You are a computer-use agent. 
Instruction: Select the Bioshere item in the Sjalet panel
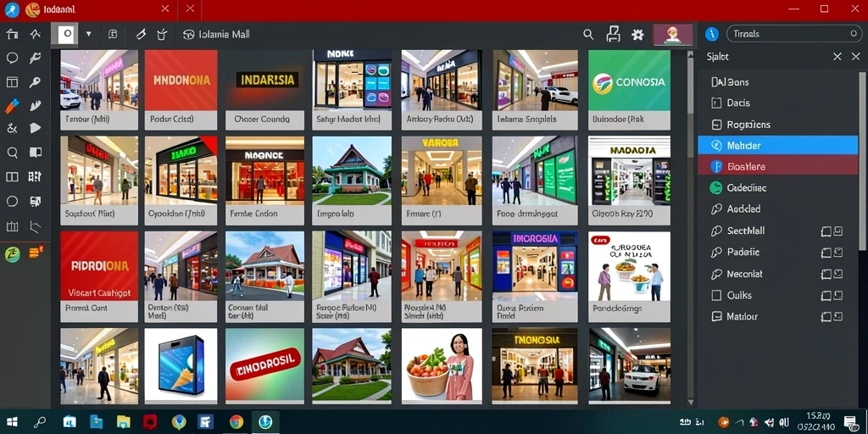[x=778, y=166]
